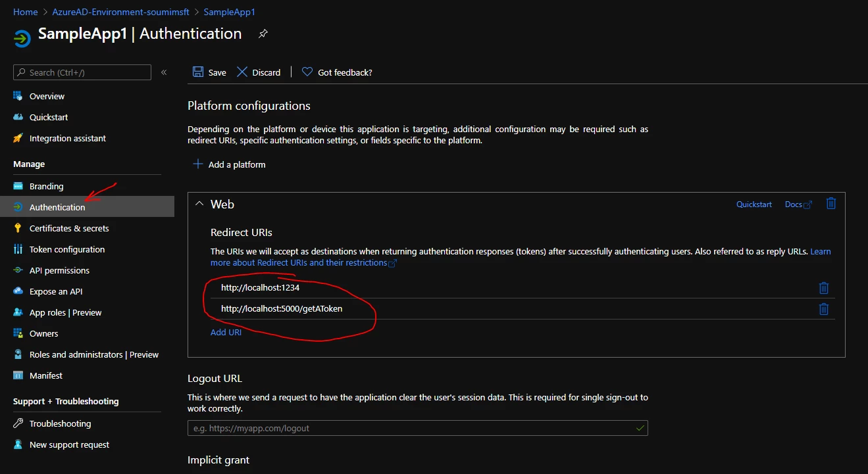
Task: Delete the Web platform configuration trash icon
Action: click(831, 203)
